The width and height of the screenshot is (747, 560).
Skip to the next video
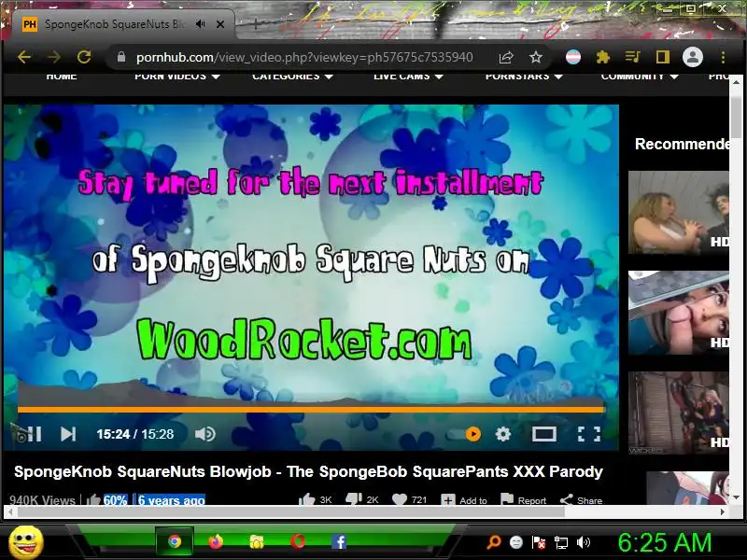pyautogui.click(x=68, y=434)
